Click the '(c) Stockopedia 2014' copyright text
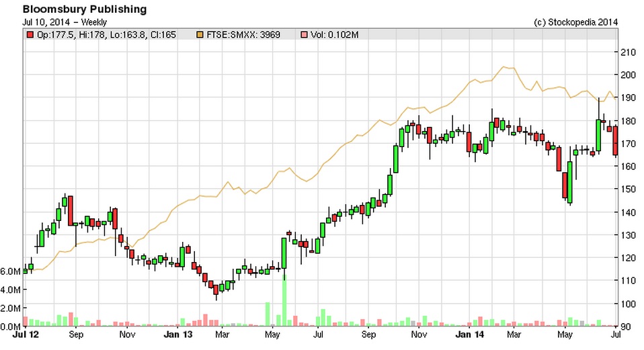The image size is (644, 350). click(575, 22)
